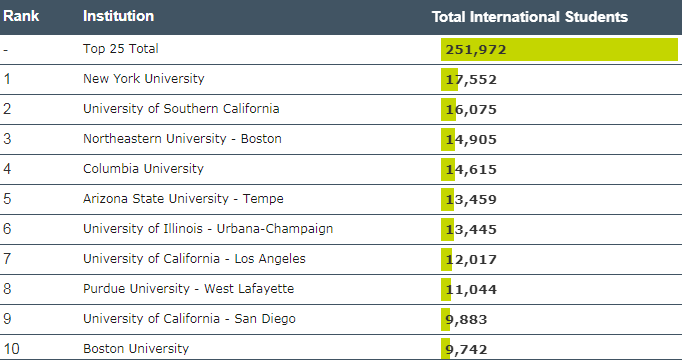The height and width of the screenshot is (363, 682).
Task: Click the 17,552 student count bar
Action: coord(449,80)
